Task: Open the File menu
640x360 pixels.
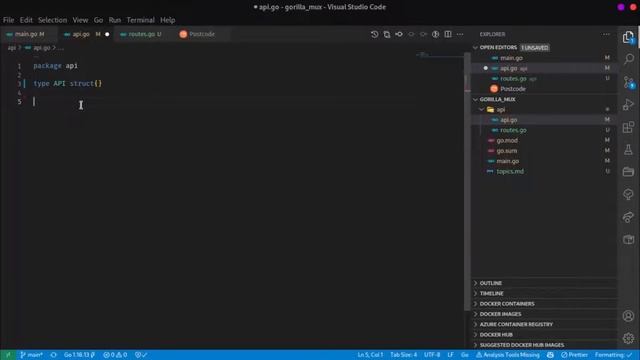Action: pos(8,20)
